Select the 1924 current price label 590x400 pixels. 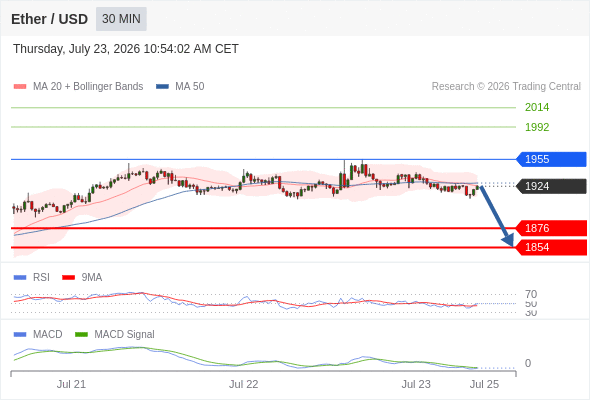pyautogui.click(x=551, y=186)
